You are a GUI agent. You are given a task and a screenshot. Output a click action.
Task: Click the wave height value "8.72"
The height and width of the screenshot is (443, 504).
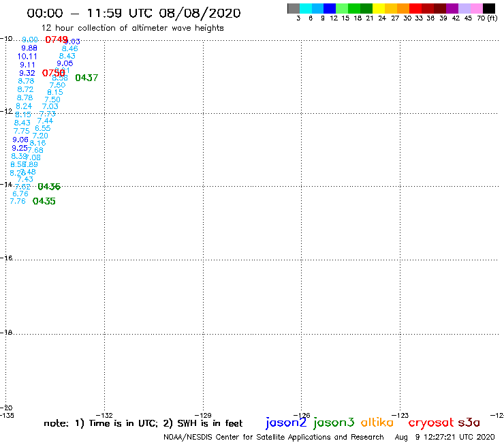pyautogui.click(x=25, y=89)
